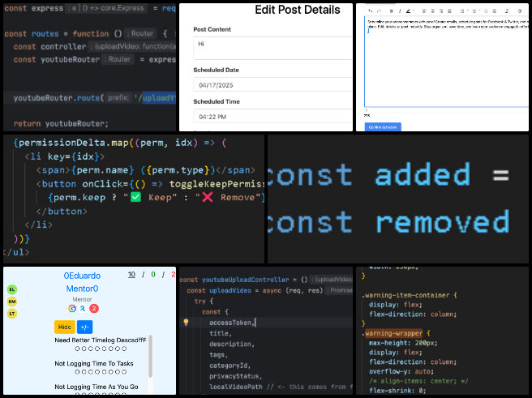
Task: Insert a numbered list in the editor
Action: (474, 11)
